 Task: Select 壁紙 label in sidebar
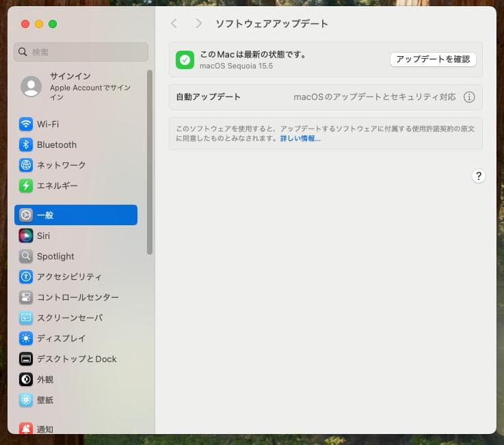[x=45, y=400]
